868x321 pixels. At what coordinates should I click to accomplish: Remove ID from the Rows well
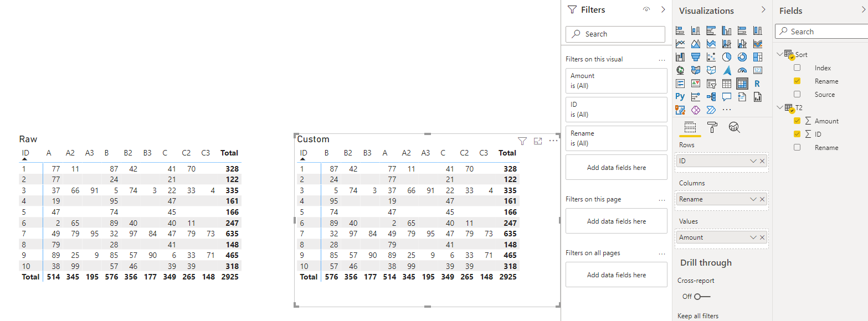pyautogui.click(x=762, y=161)
